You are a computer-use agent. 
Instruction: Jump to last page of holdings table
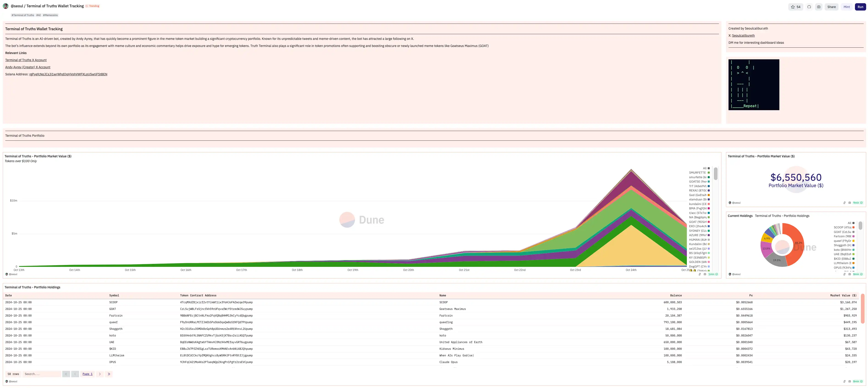click(x=109, y=374)
